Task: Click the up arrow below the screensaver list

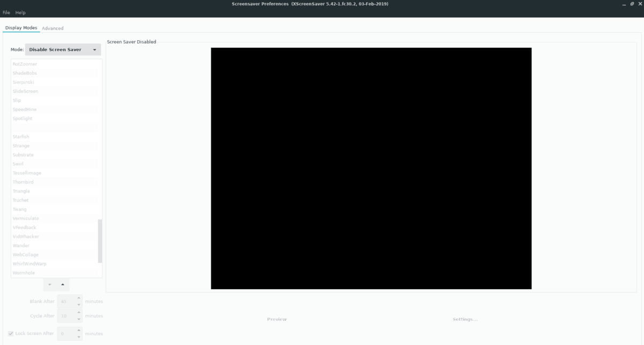Action: point(63,284)
